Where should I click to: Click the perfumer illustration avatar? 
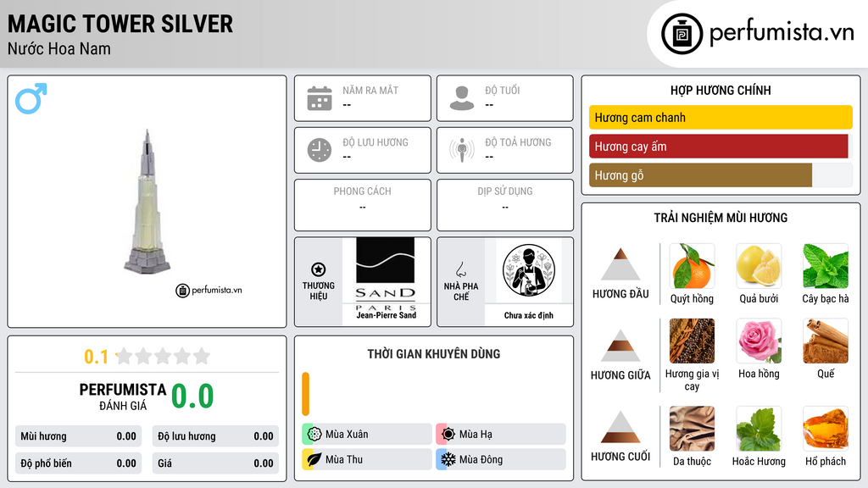529,270
